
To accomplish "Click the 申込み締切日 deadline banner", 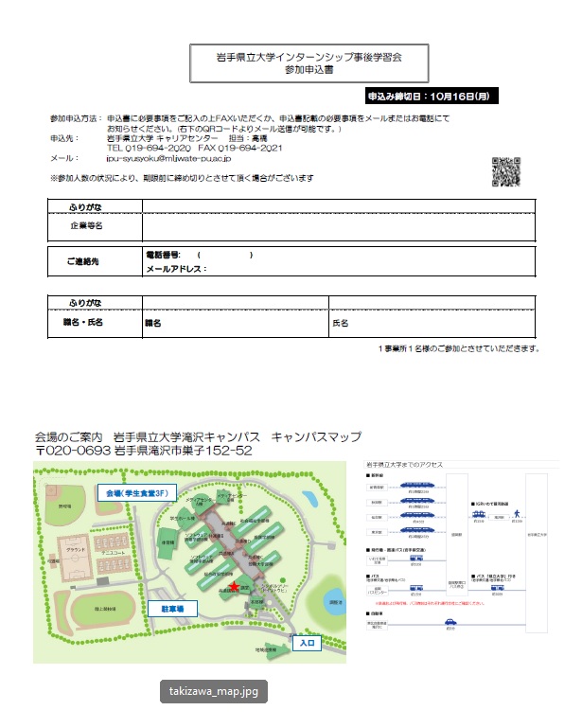I will pyautogui.click(x=432, y=97).
